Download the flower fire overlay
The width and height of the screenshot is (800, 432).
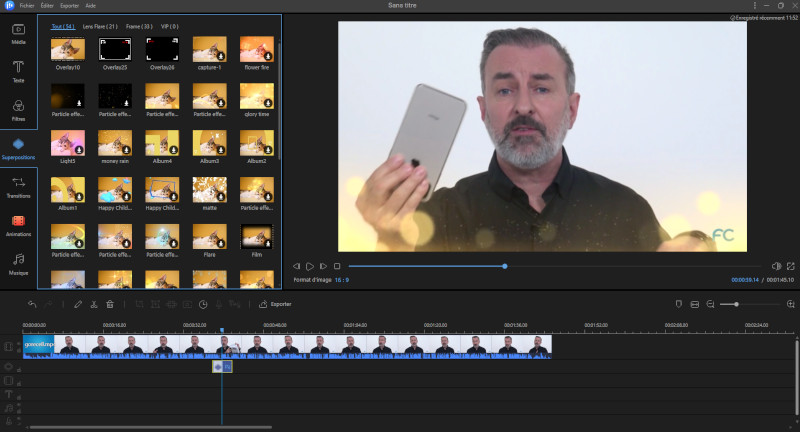coord(268,58)
